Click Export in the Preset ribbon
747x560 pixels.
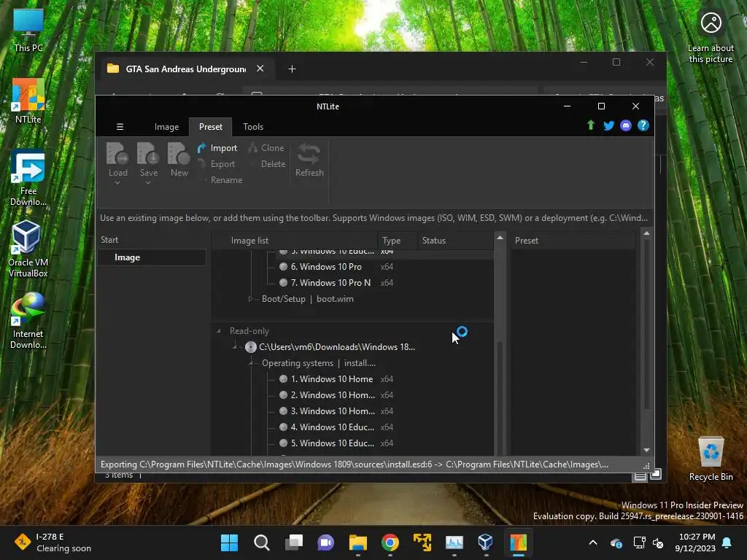coord(217,164)
